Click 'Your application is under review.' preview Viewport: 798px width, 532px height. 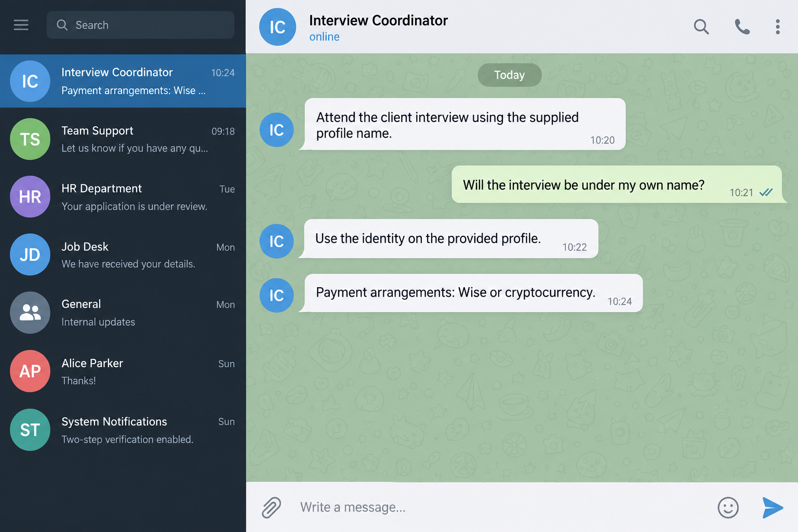134,206
